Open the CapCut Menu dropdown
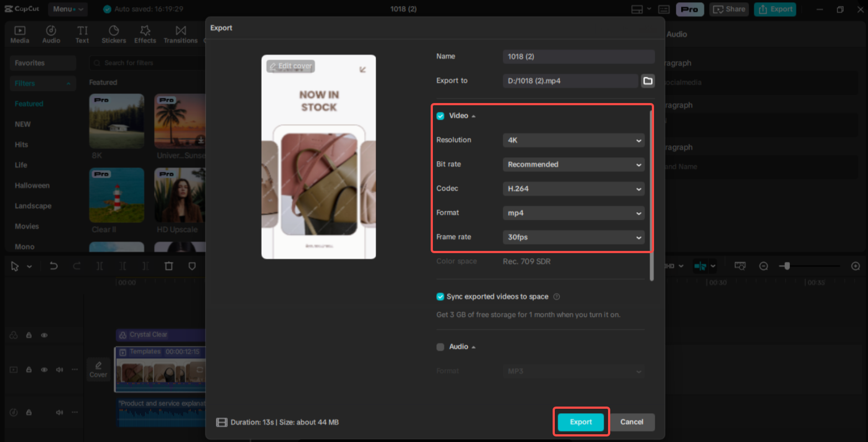This screenshot has width=868, height=442. click(x=68, y=9)
